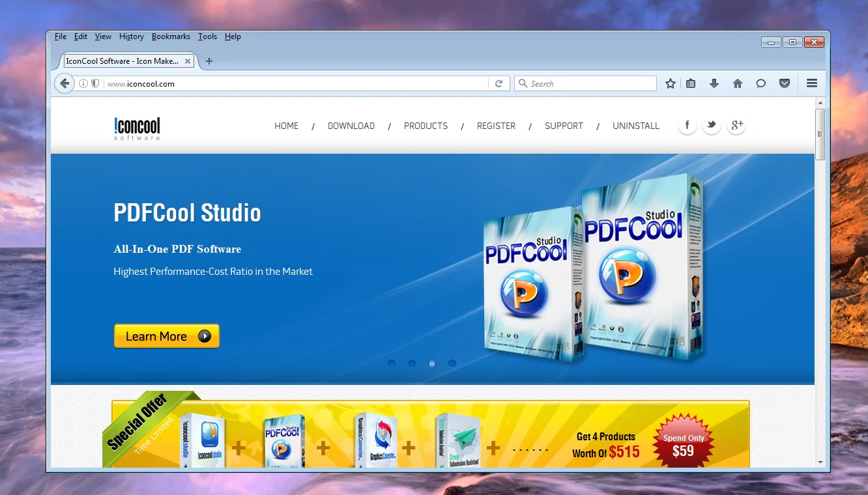The image size is (868, 495).
Task: Click the yellow Learn More button
Action: (167, 336)
